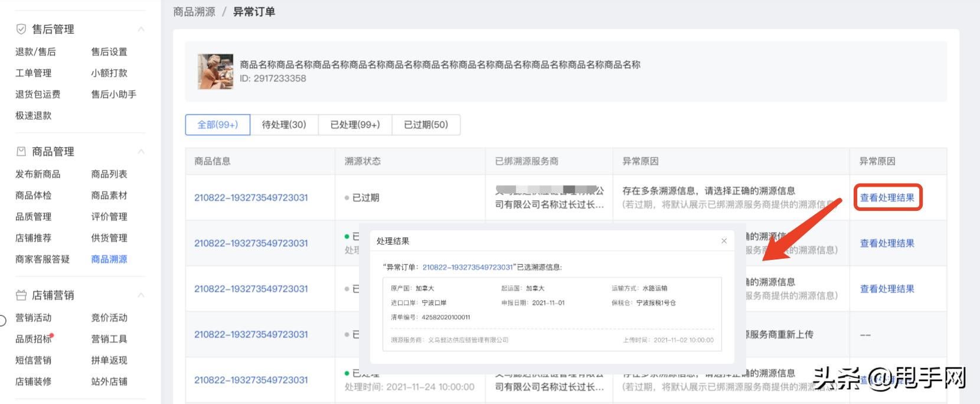Open 工单管理 menu item
Image resolution: width=980 pixels, height=404 pixels.
point(34,73)
